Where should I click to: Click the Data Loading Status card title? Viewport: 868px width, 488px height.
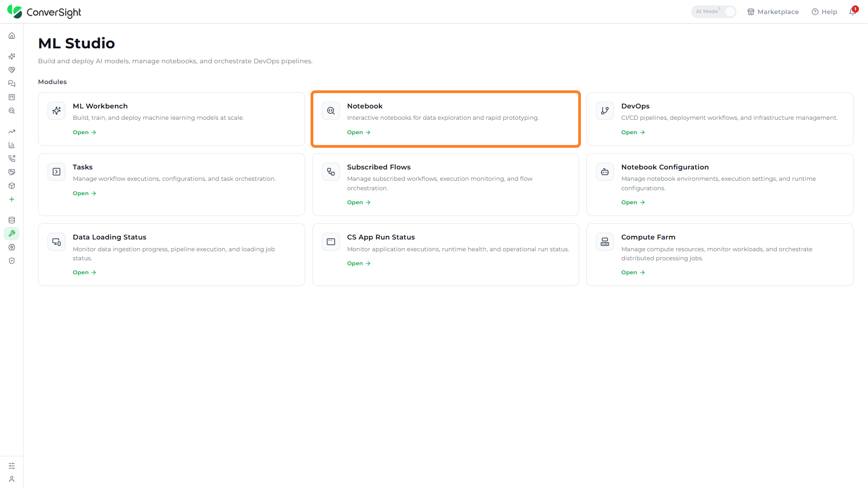(x=109, y=237)
